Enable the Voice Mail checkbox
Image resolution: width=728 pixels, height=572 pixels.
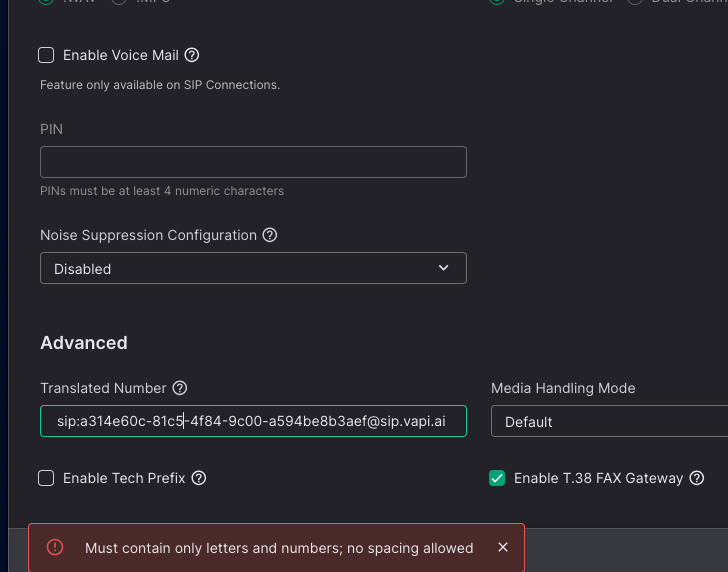point(46,55)
